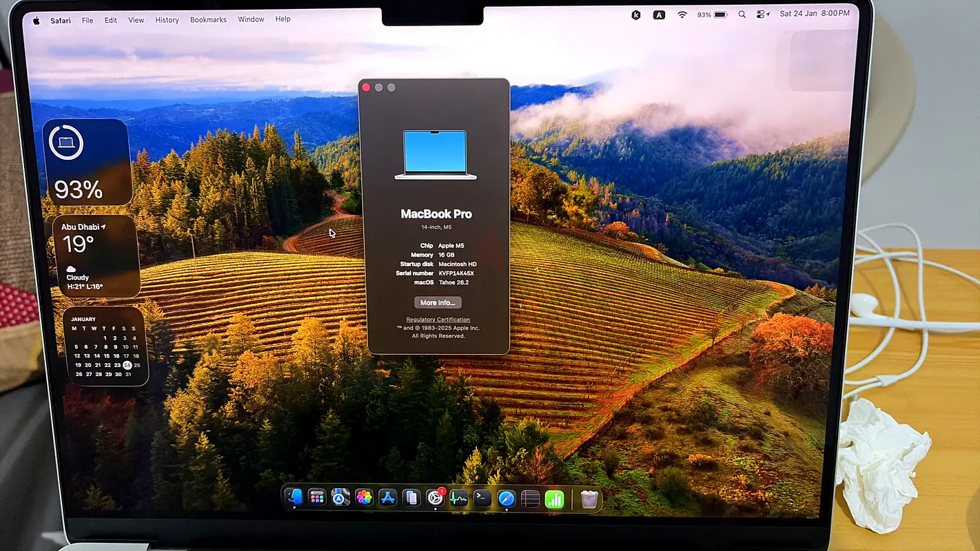The width and height of the screenshot is (980, 551).
Task: Launch the Photos app in the dock
Action: click(365, 498)
